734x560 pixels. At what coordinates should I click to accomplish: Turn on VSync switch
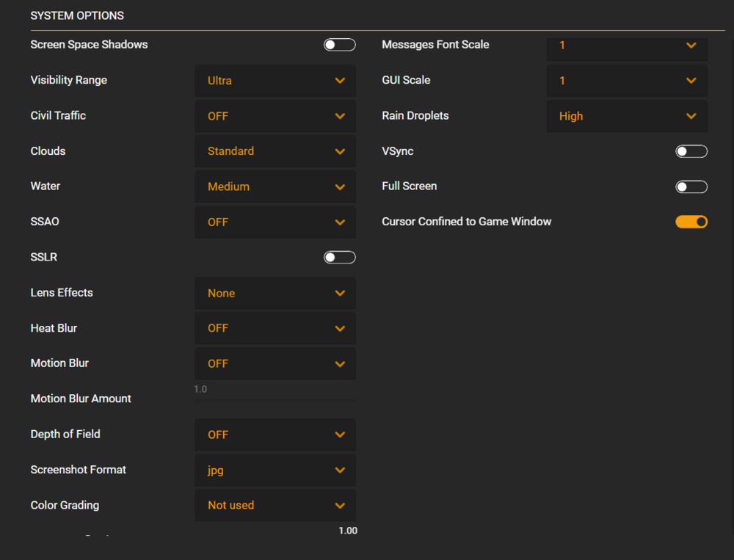(691, 151)
